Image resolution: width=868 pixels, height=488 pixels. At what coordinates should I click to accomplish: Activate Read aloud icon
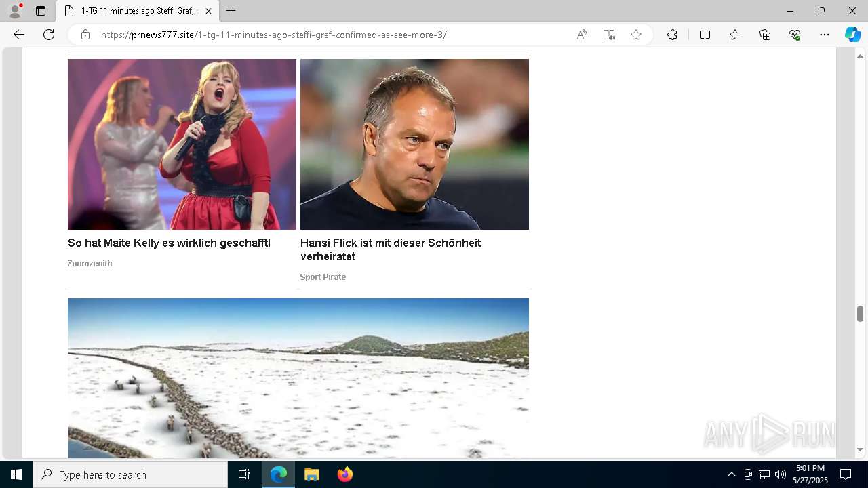tap(582, 35)
